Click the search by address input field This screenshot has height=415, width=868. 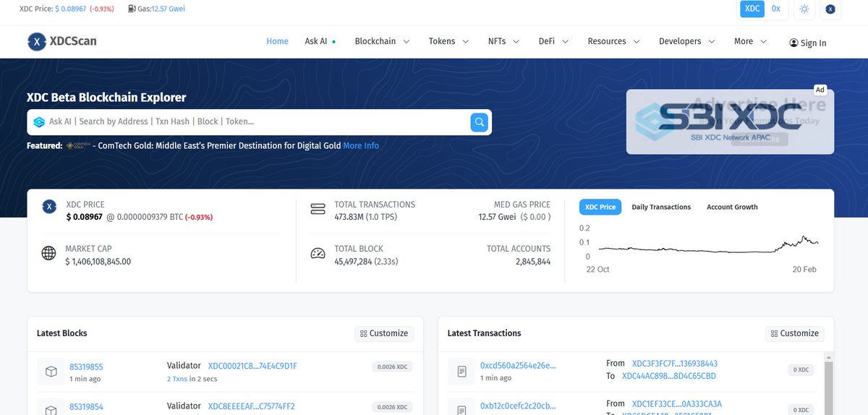pos(258,122)
